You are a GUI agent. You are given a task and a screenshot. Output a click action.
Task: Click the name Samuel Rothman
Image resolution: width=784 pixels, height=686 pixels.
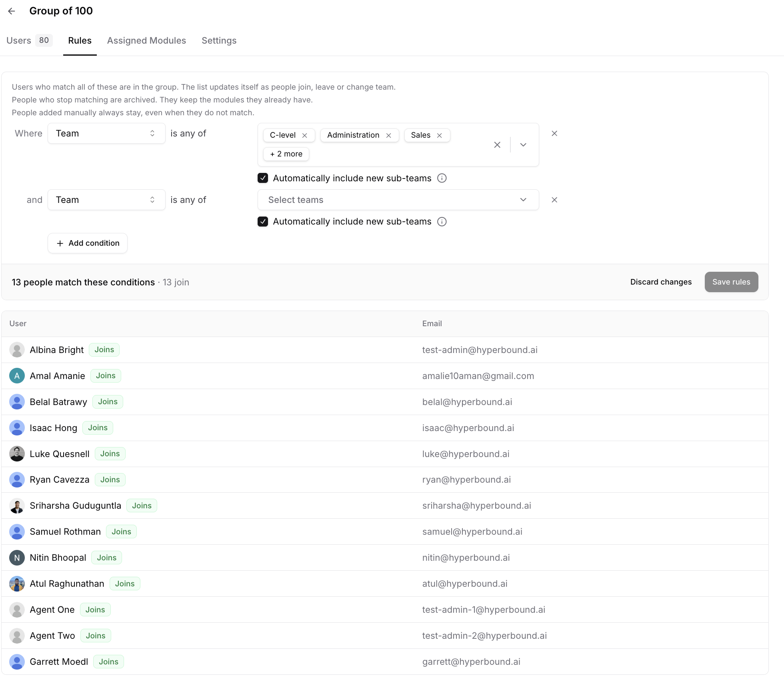65,532
